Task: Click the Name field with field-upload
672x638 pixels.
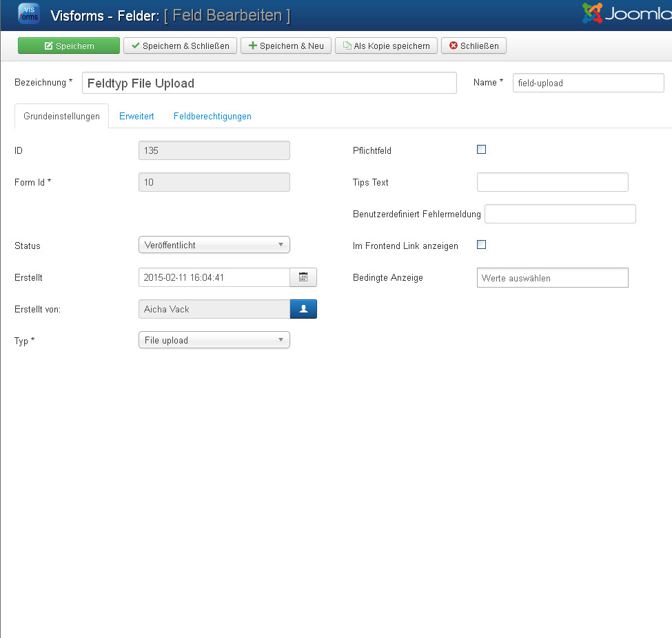Action: click(x=589, y=83)
